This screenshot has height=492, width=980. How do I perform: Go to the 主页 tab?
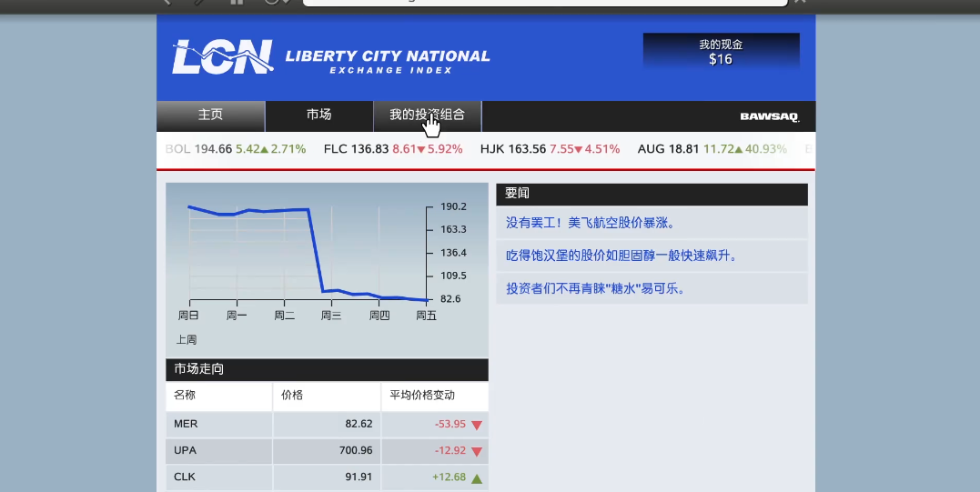point(210,115)
